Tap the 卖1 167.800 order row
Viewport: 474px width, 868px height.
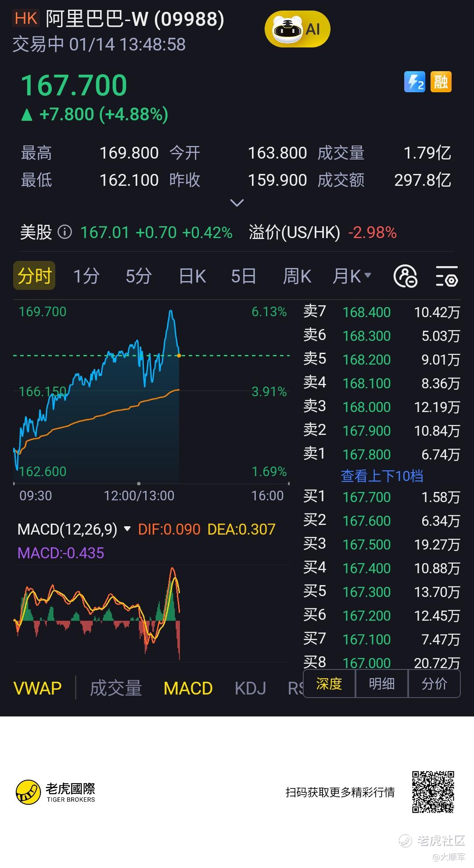(381, 454)
